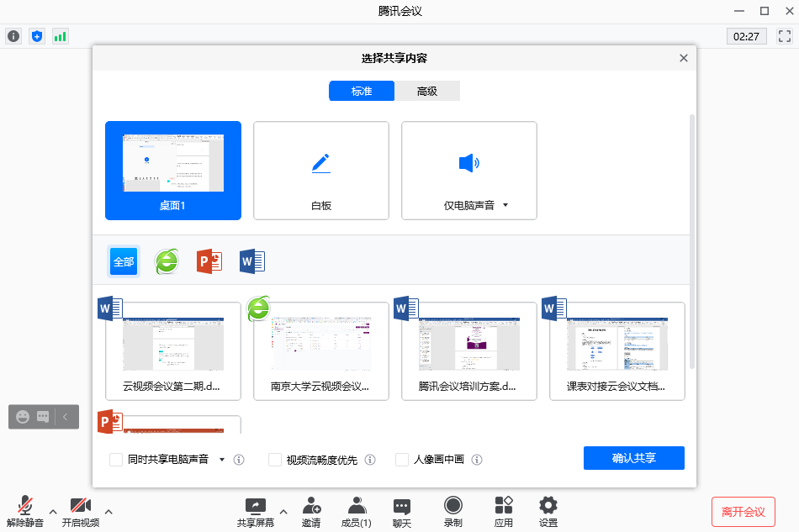Collapse the floating reaction bar arrow
The image size is (799, 532).
[x=66, y=417]
